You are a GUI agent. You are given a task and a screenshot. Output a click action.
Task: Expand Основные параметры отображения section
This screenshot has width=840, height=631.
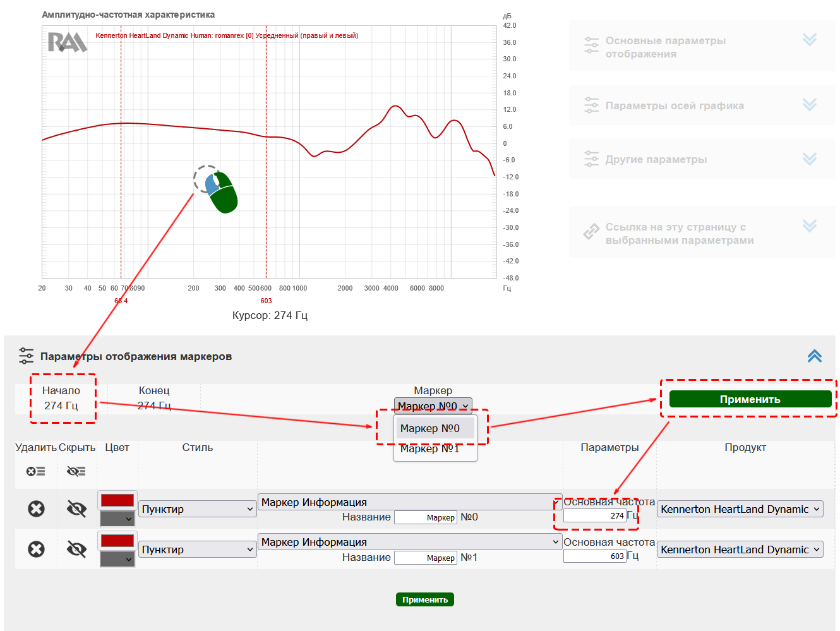tap(810, 40)
